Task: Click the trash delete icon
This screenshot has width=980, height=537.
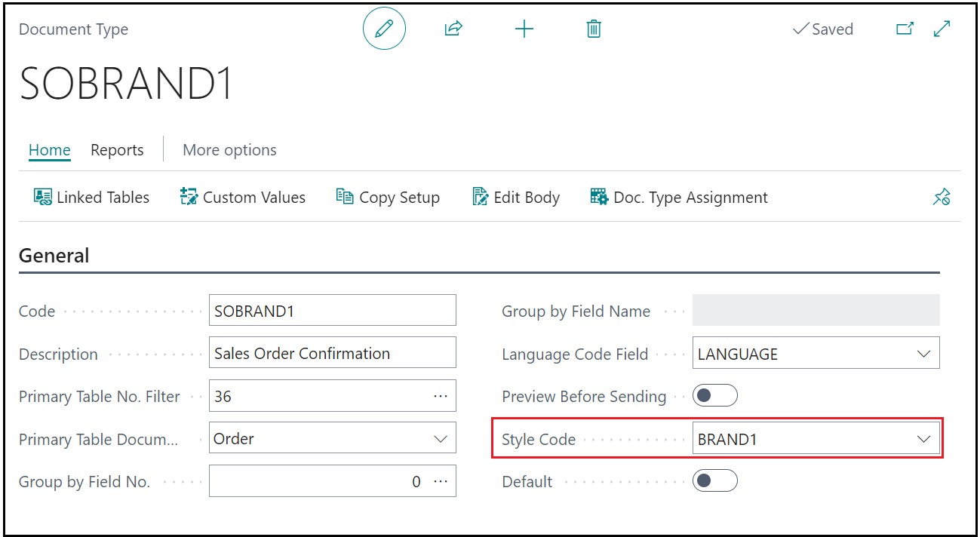Action: (594, 29)
